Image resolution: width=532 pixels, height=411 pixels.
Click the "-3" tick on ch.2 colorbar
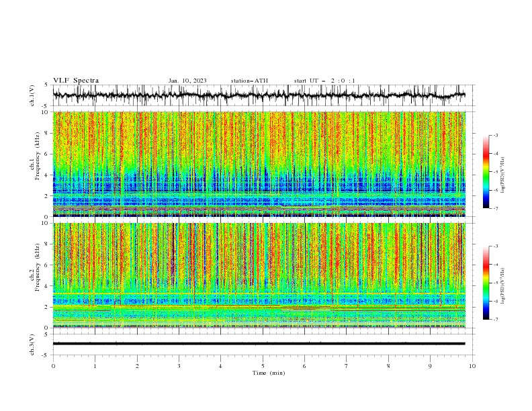[495, 246]
